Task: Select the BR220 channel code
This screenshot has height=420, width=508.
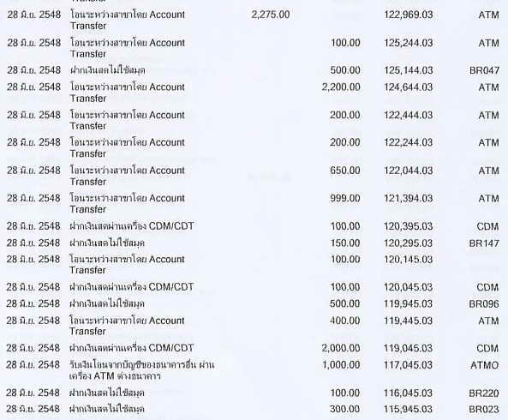Action: (x=484, y=393)
